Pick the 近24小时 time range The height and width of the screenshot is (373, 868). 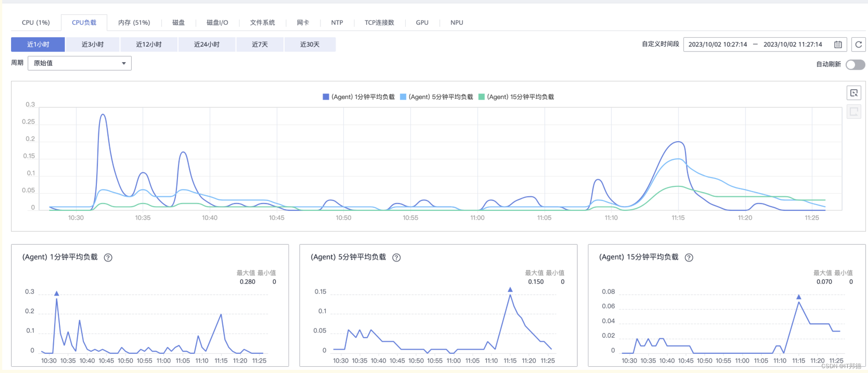207,44
